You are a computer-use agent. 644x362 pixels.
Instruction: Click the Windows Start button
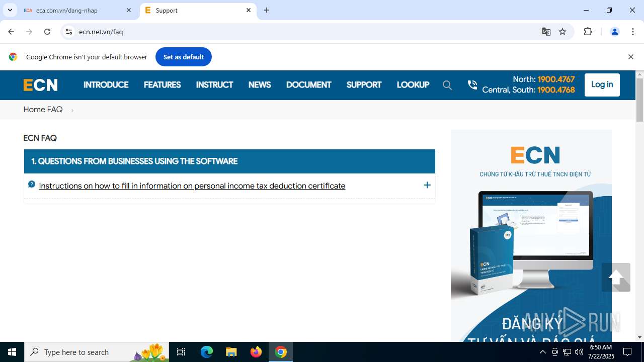click(12, 352)
